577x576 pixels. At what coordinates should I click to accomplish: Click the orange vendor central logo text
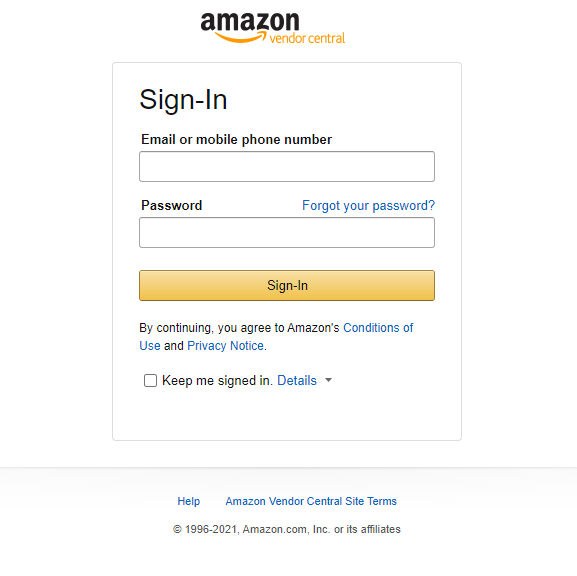point(307,38)
